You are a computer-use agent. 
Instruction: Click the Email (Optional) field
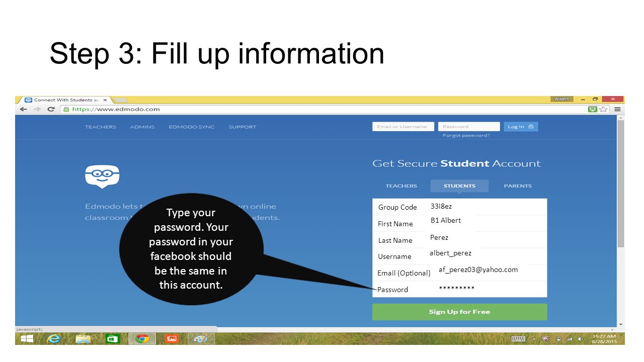459,273
